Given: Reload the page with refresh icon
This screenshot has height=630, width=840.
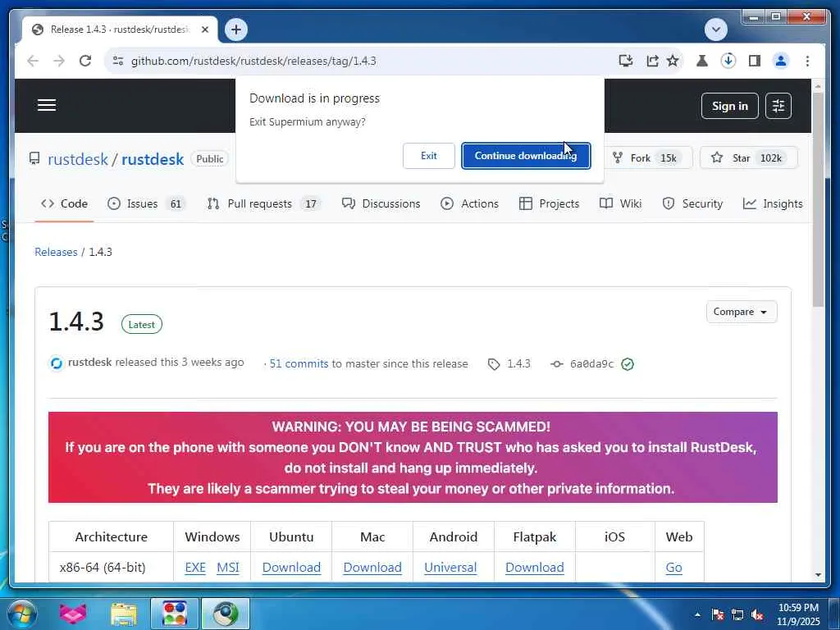Looking at the screenshot, I should (x=85, y=61).
